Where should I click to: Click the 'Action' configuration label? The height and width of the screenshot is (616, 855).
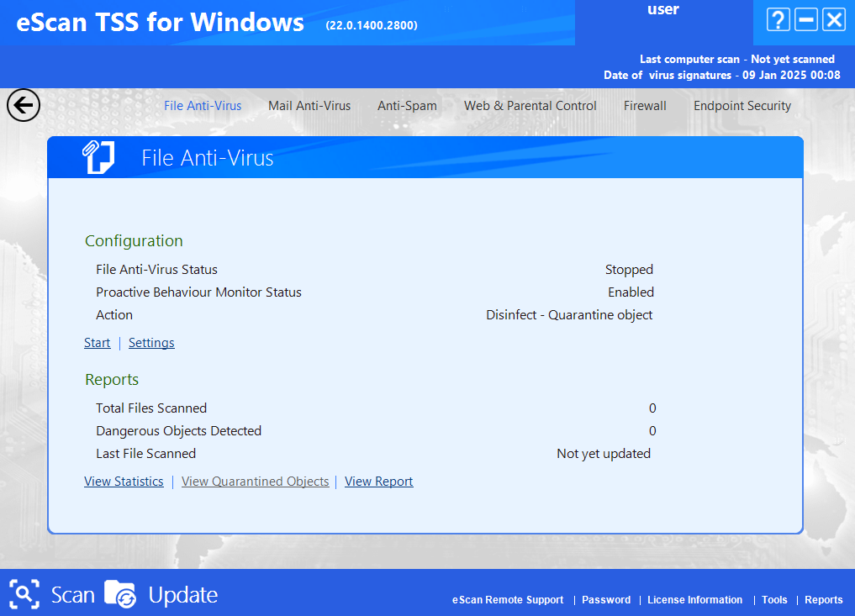(x=114, y=315)
